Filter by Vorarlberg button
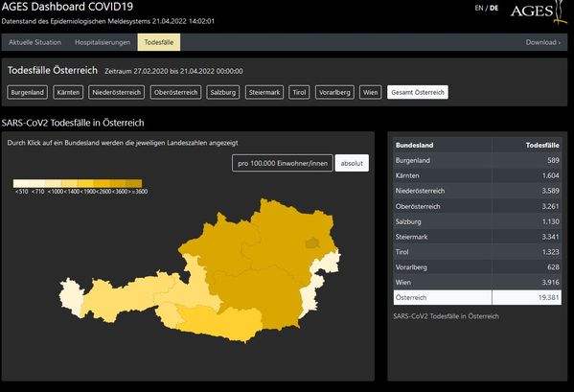574x392 pixels. 334,92
